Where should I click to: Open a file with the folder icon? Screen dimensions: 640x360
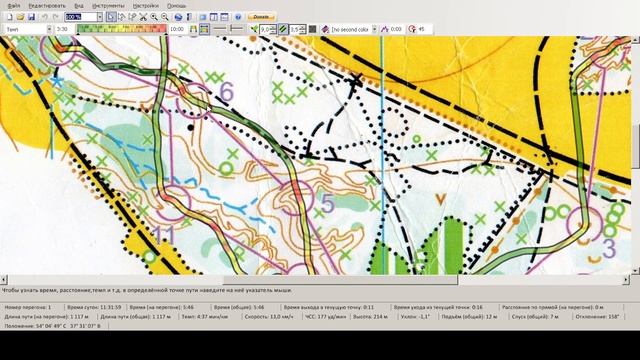[x=20, y=17]
